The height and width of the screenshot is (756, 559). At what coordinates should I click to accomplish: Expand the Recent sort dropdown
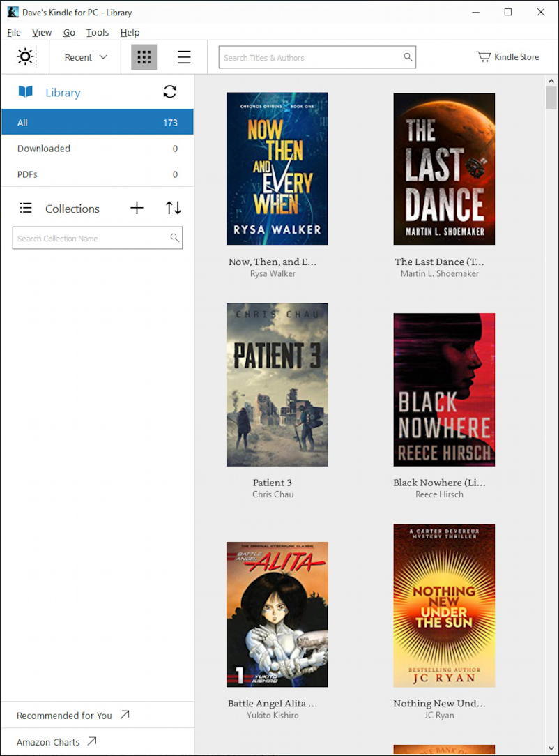[85, 57]
